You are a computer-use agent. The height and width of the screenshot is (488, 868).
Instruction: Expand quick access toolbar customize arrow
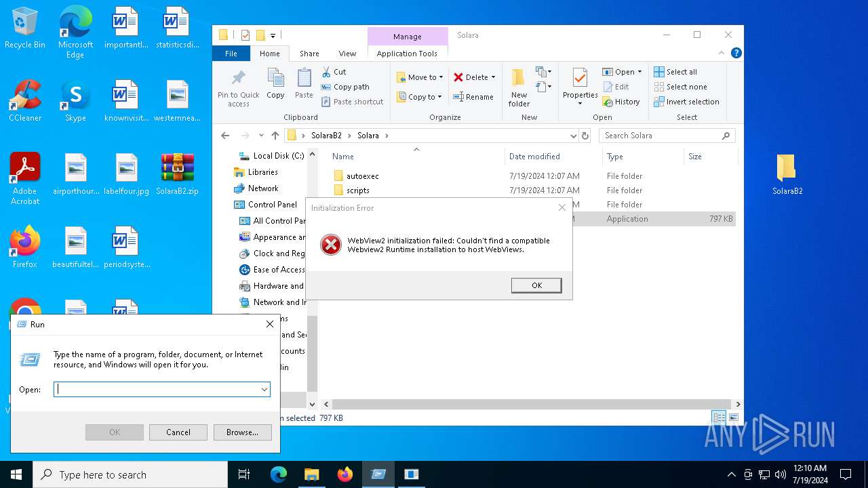tap(273, 35)
